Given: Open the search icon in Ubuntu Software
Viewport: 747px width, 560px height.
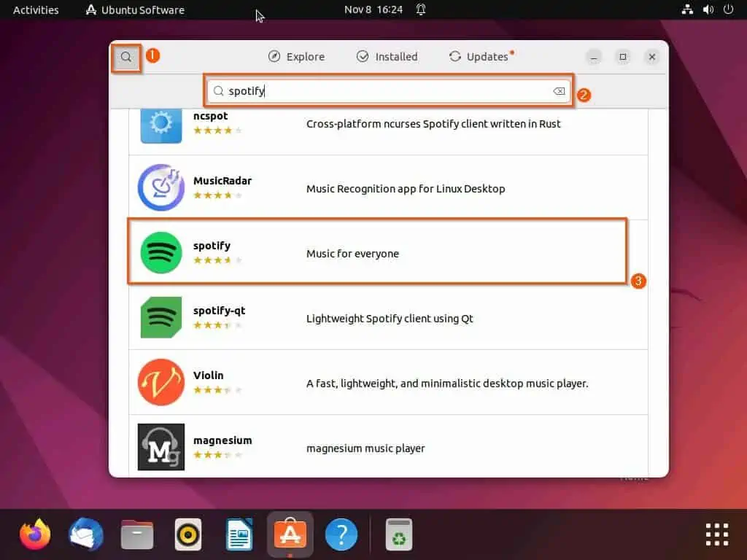Looking at the screenshot, I should (x=125, y=57).
